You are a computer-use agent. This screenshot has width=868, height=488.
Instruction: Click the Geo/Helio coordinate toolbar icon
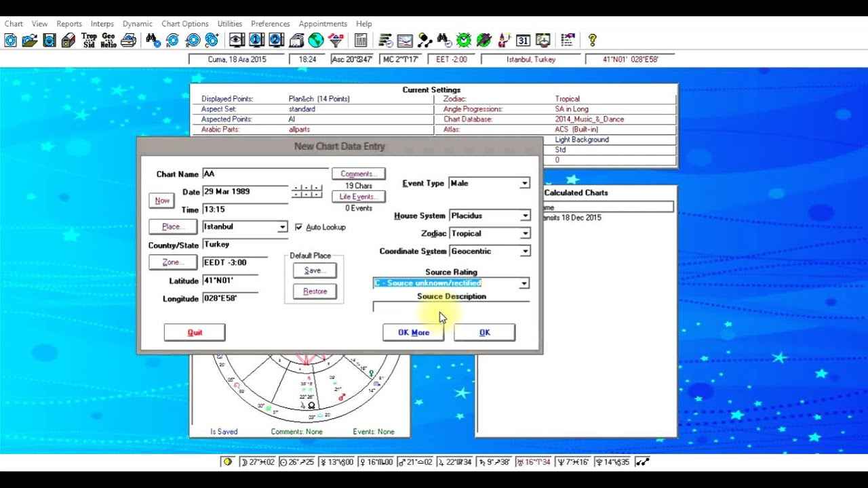point(108,41)
